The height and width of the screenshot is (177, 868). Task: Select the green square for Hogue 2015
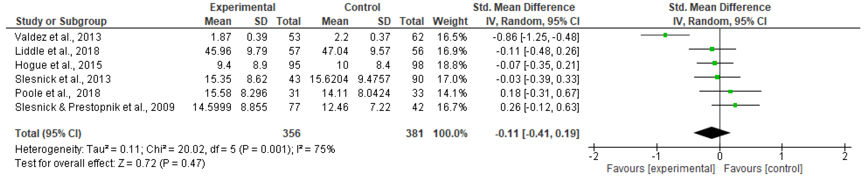tap(715, 63)
